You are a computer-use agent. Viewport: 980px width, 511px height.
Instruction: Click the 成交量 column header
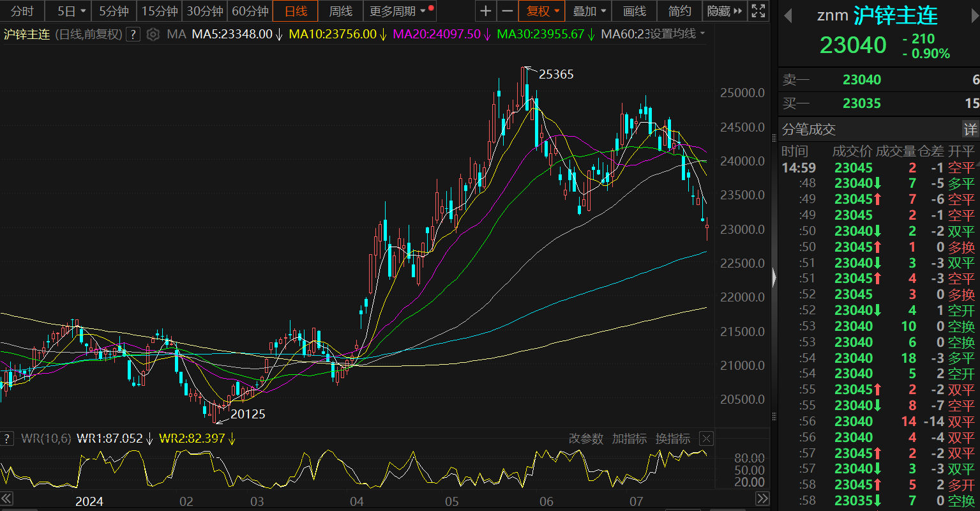click(x=896, y=151)
